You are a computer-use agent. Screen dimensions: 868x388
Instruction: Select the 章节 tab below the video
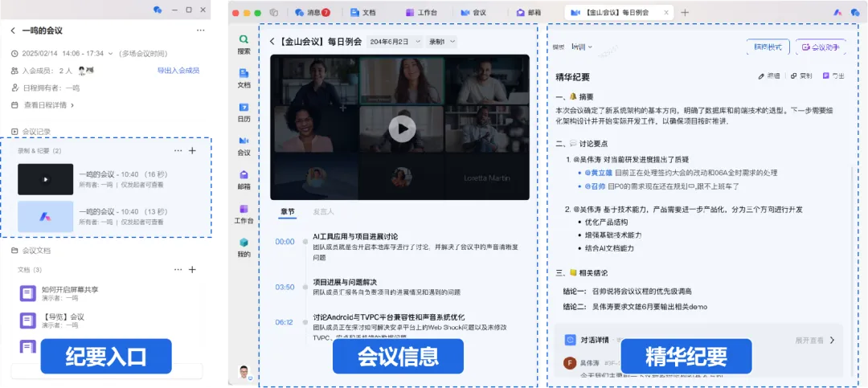(x=288, y=211)
